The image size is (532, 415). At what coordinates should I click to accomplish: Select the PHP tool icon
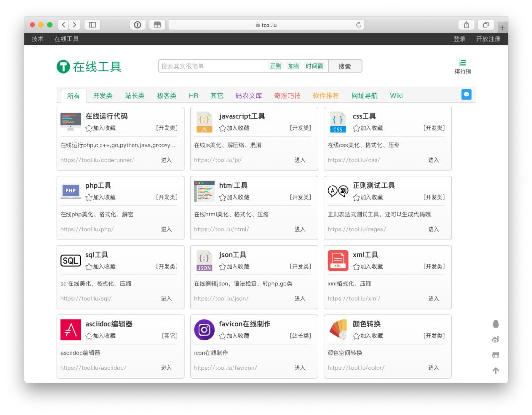pyautogui.click(x=70, y=191)
